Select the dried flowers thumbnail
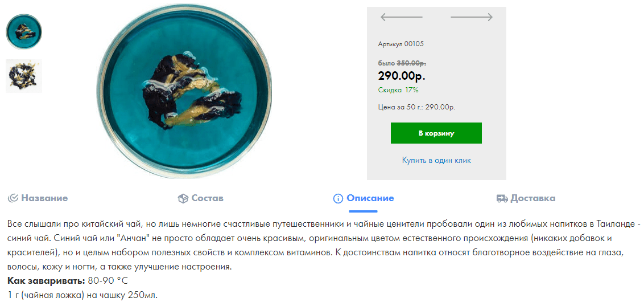 24,76
